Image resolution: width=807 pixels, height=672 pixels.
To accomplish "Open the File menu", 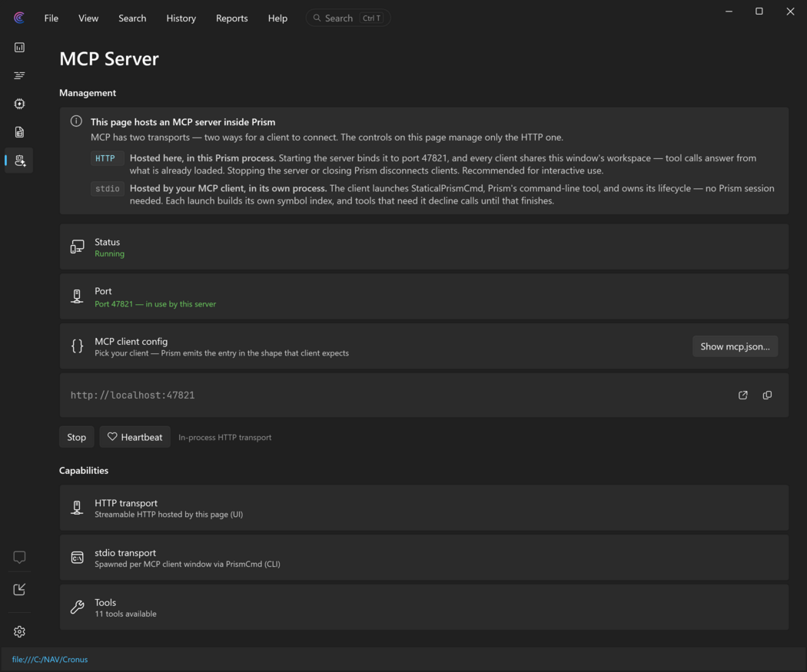I will 51,18.
